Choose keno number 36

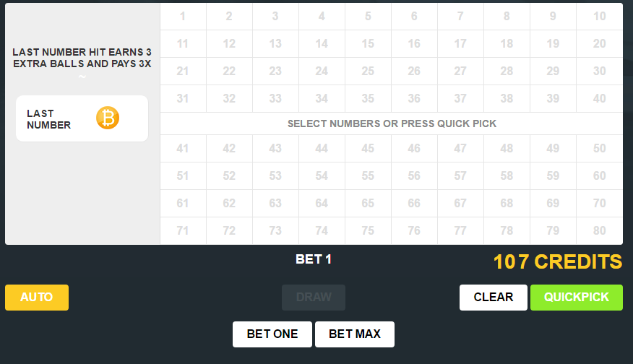414,99
